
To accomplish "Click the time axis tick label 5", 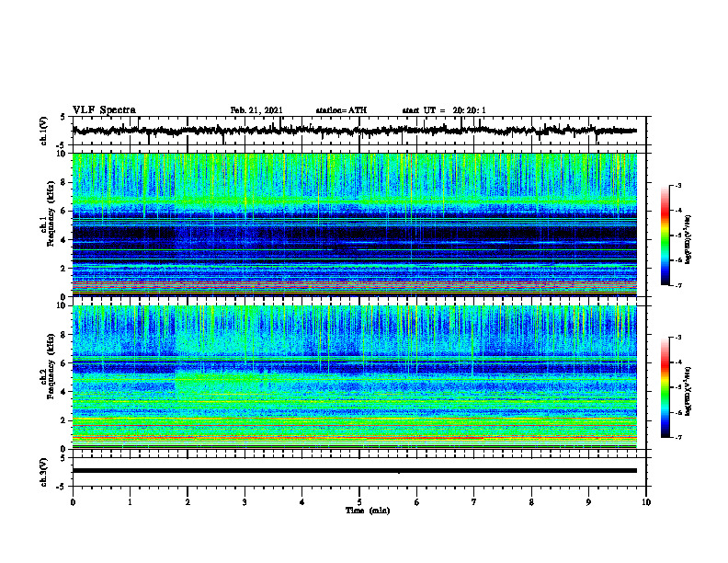I will 359,502.
